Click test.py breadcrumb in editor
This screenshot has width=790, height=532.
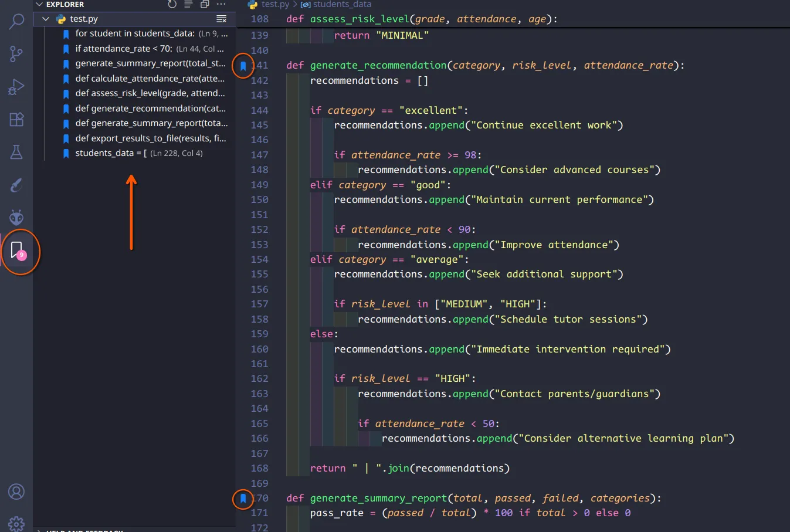point(275,4)
